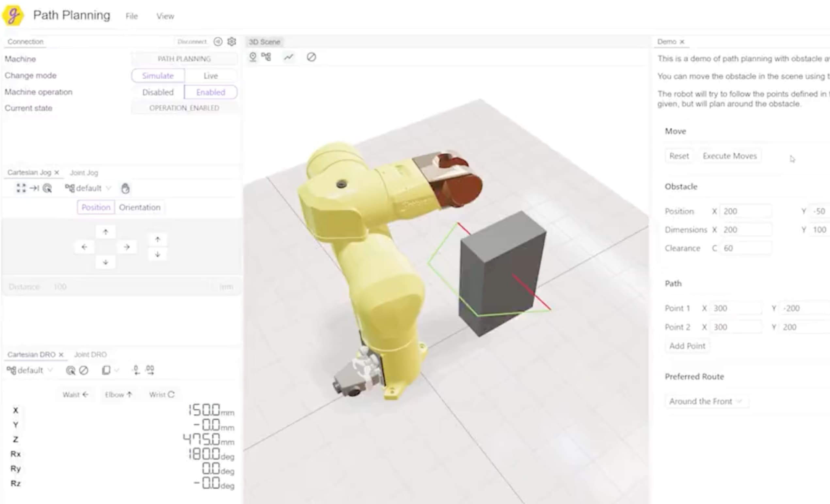Set machine operation to Disabled

158,92
